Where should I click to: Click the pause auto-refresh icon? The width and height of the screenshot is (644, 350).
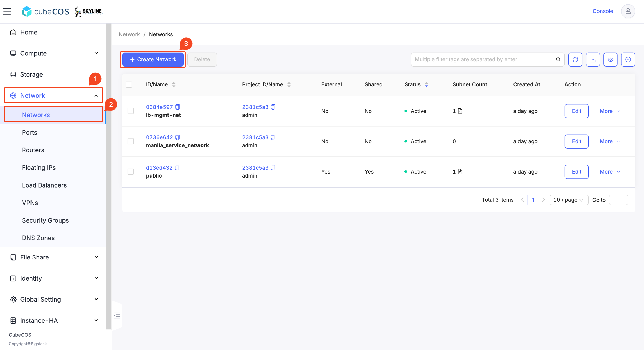(x=628, y=59)
